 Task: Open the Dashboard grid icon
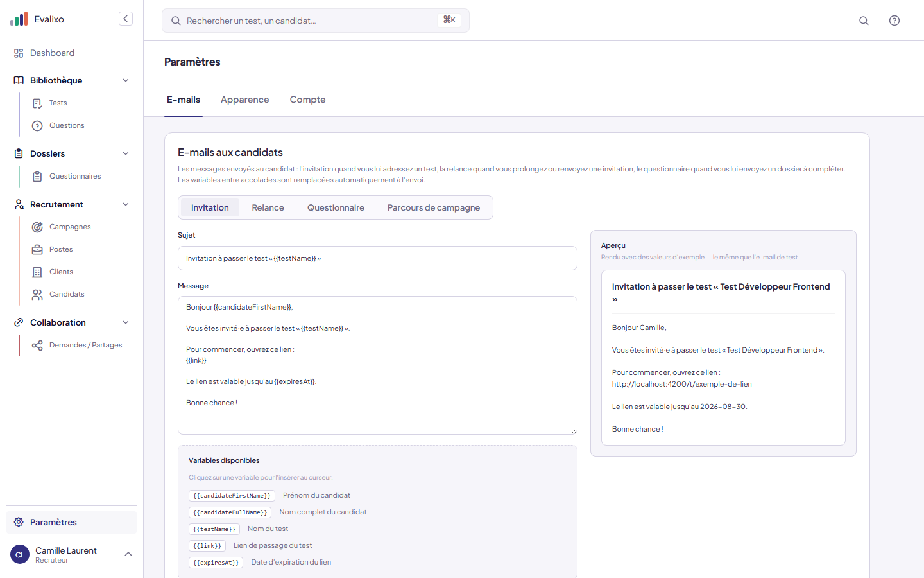click(x=19, y=53)
